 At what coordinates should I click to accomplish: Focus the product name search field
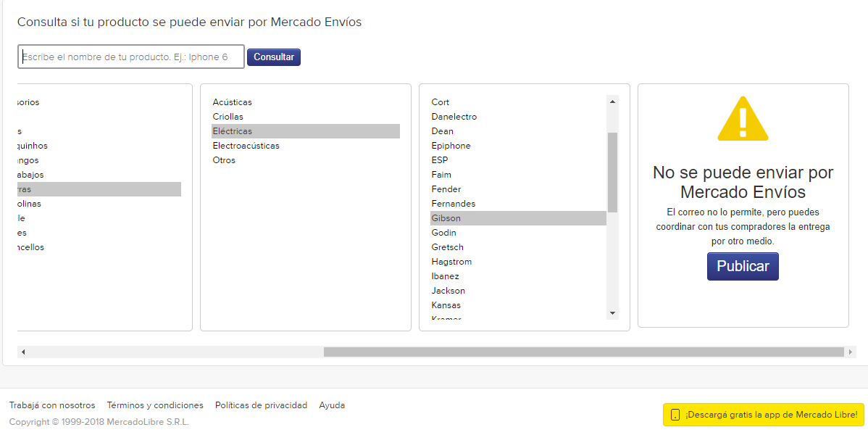131,57
